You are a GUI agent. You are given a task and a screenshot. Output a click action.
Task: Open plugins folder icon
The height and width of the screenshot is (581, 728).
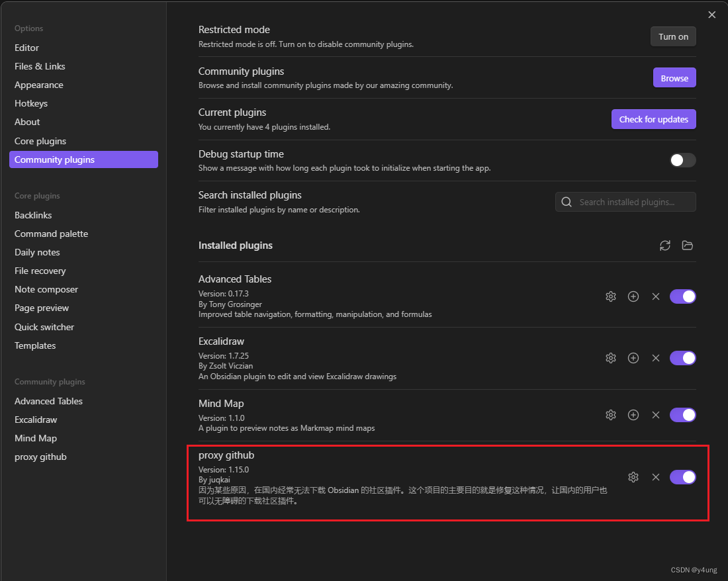pyautogui.click(x=687, y=246)
